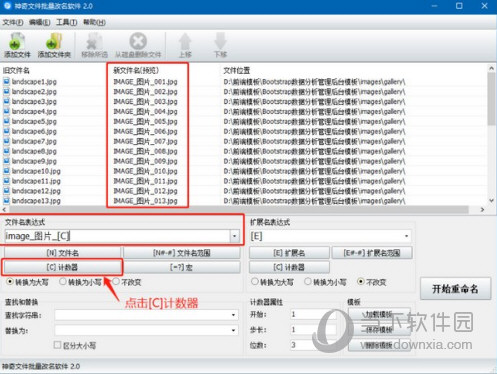The height and width of the screenshot is (374, 497).
Task: Click the file name expression input field
Action: point(117,236)
